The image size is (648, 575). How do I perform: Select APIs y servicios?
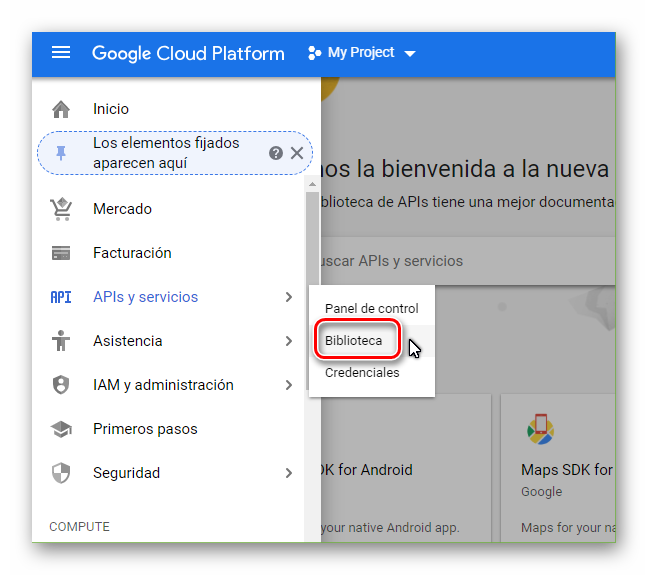(x=145, y=297)
